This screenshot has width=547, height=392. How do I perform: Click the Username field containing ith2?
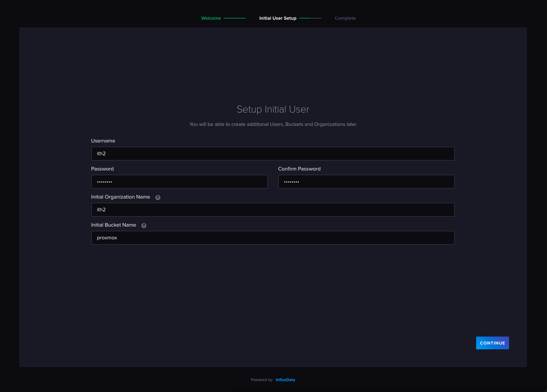point(273,153)
